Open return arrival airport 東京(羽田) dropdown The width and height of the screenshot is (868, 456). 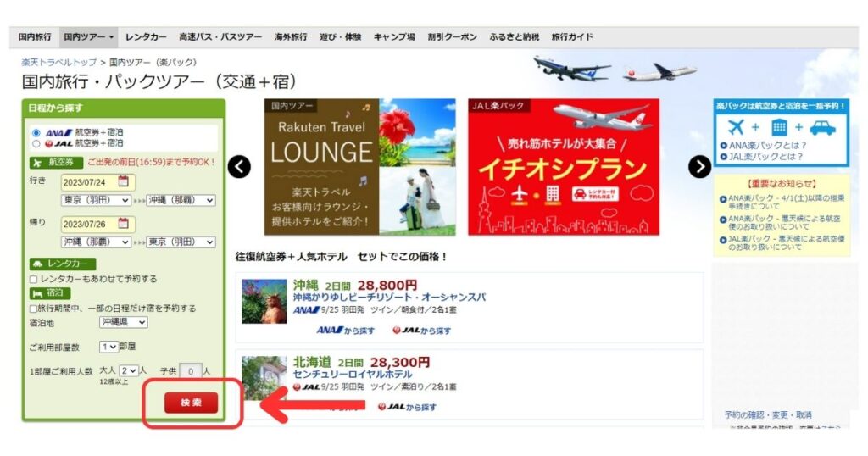[x=181, y=242]
